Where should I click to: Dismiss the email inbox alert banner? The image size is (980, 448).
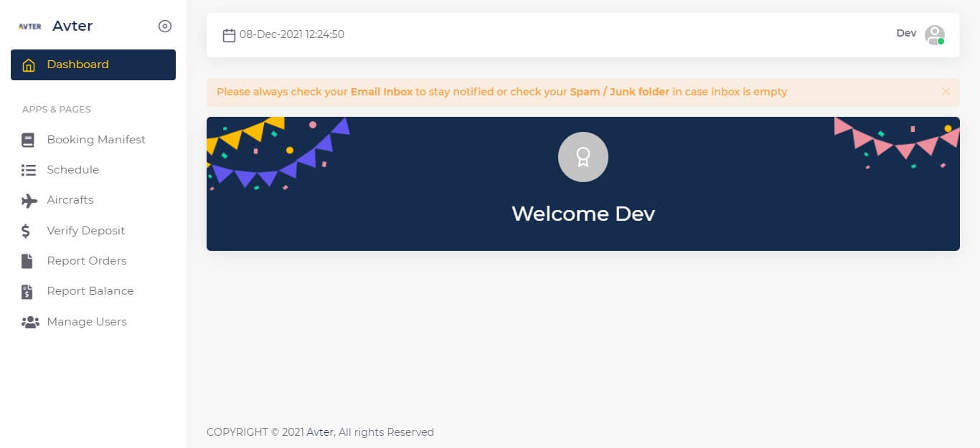tap(946, 92)
